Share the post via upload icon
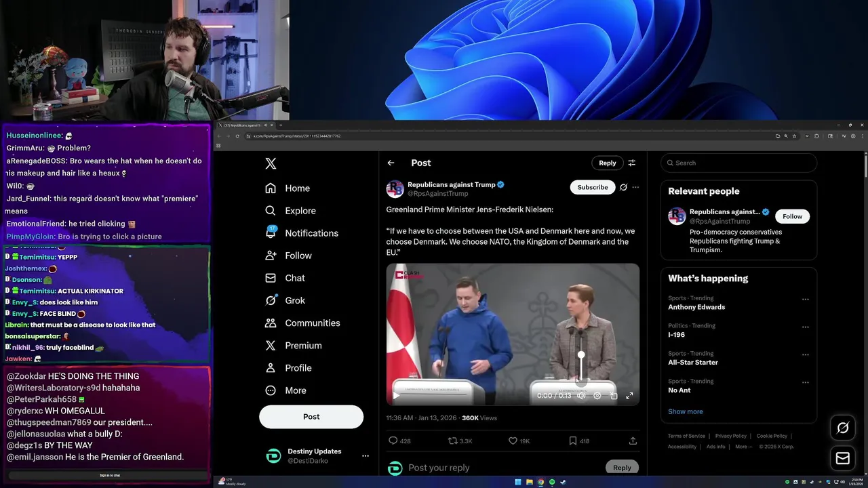 (x=633, y=441)
